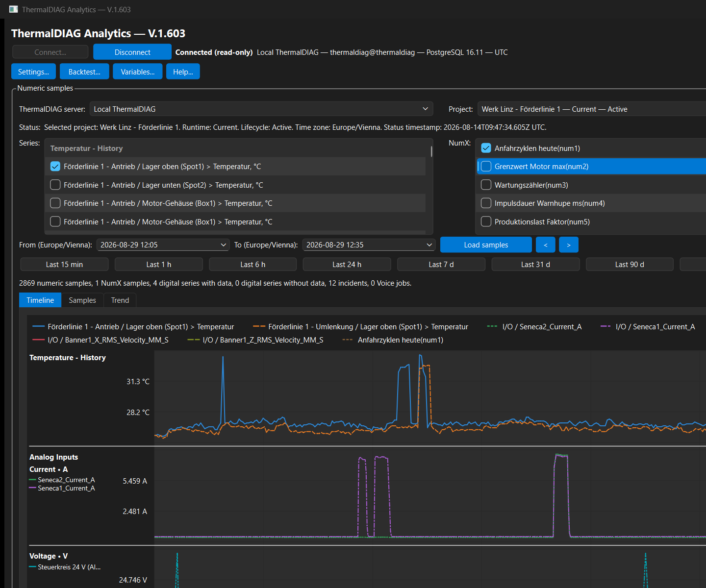This screenshot has width=706, height=588.
Task: Click the Steuerkreis 24 V voltage legend item
Action: (65, 567)
